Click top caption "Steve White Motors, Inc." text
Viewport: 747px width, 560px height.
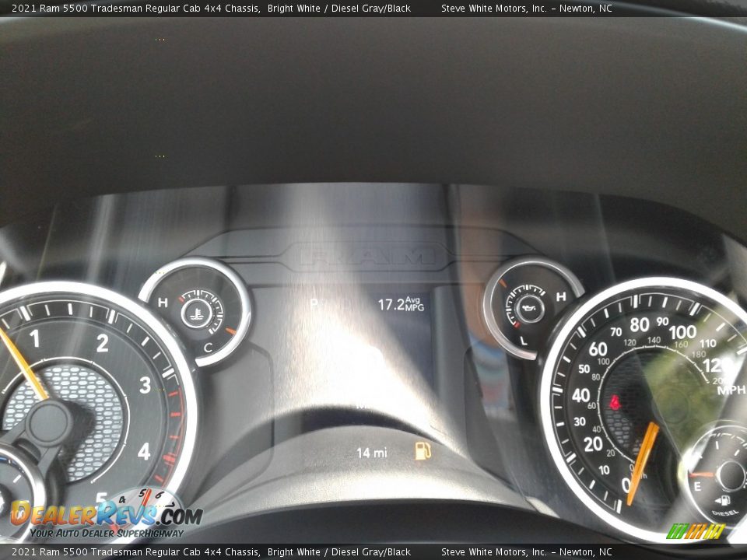(494, 8)
